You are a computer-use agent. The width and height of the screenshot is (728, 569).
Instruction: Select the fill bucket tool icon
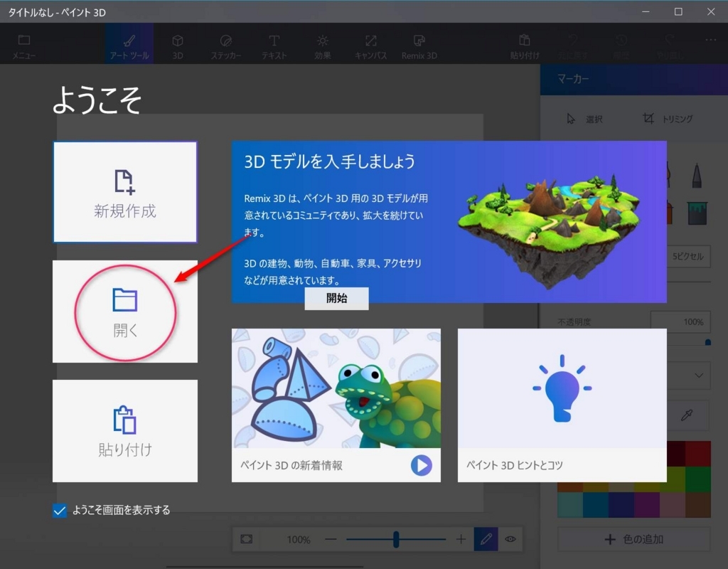pos(697,213)
